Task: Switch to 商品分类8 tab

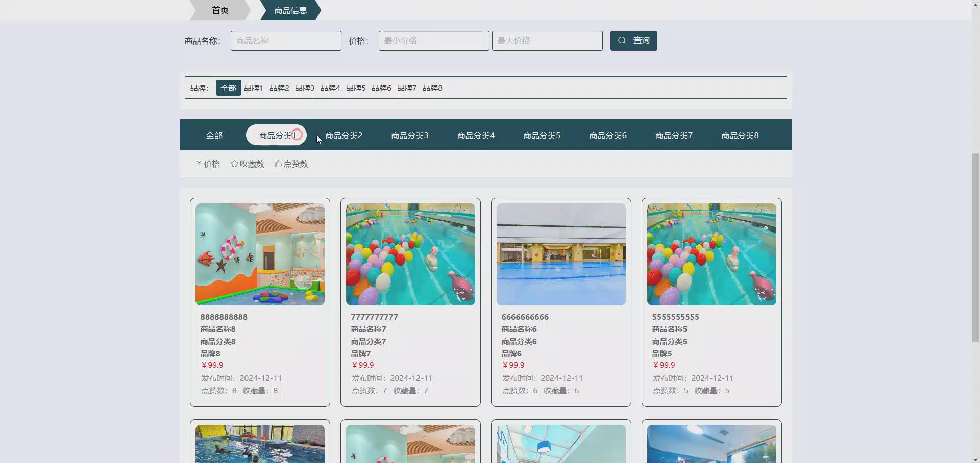Action: [x=740, y=135]
